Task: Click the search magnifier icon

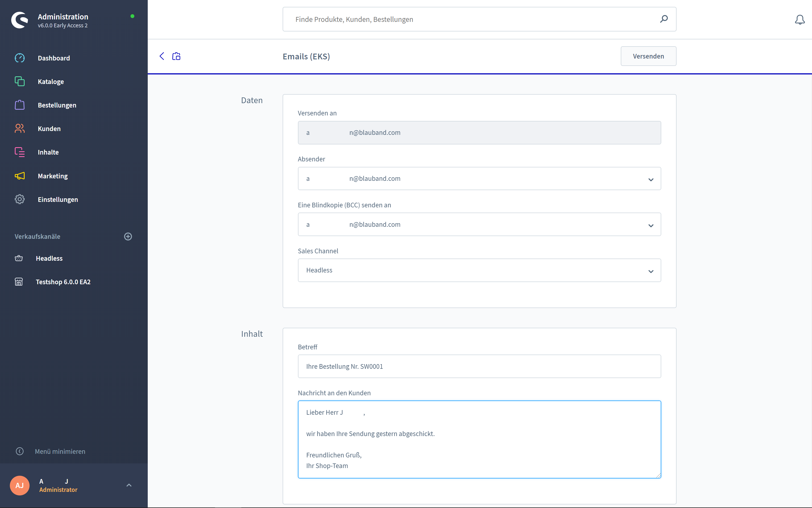Action: [x=663, y=19]
